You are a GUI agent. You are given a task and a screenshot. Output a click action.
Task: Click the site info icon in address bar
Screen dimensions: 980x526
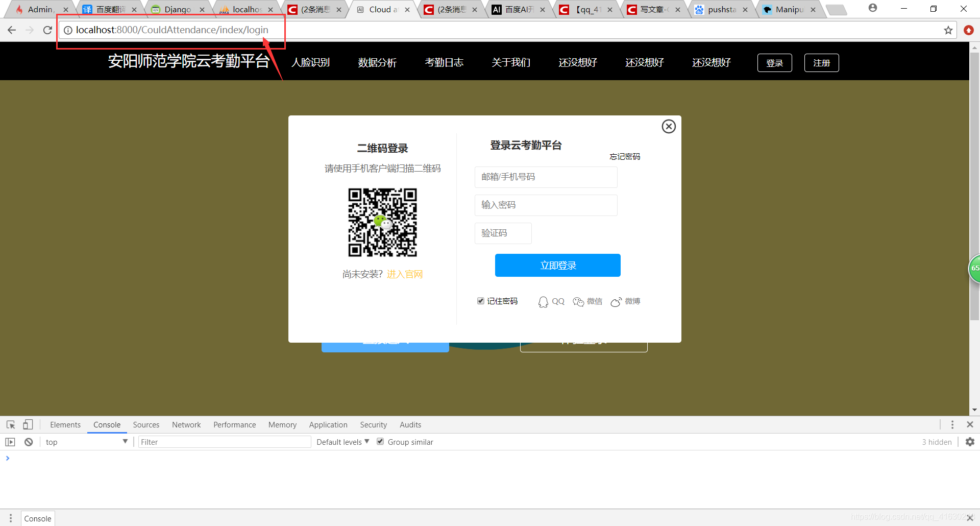tap(68, 30)
